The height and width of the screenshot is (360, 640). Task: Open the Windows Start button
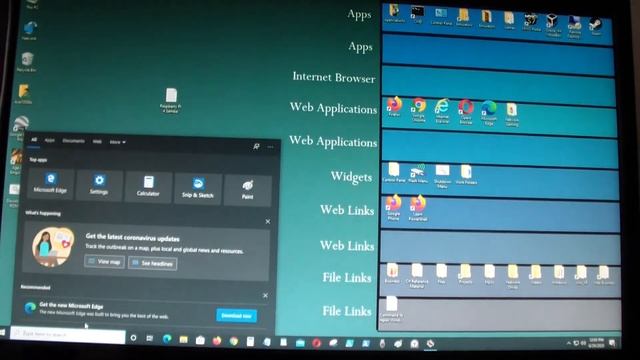[x=2, y=333]
